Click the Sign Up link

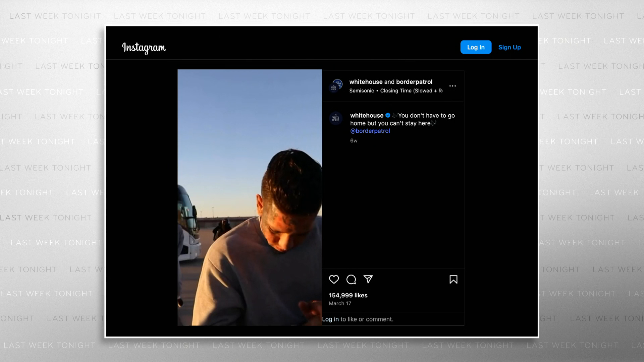pos(509,47)
